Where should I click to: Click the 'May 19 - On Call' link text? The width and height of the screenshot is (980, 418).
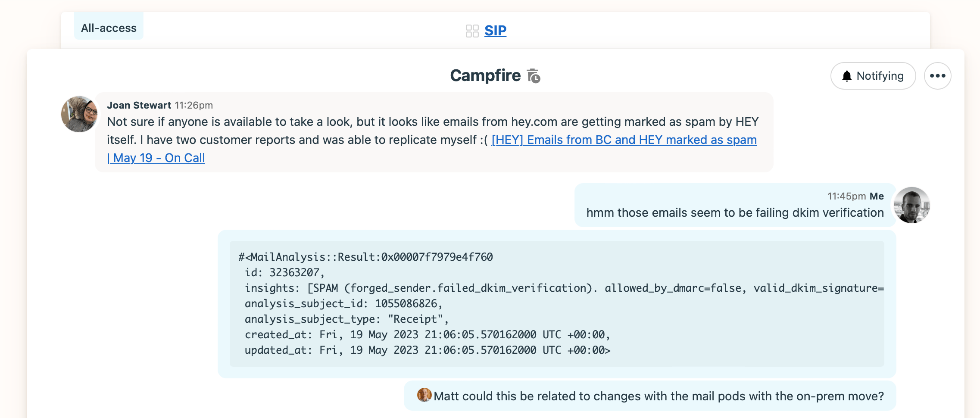point(158,158)
